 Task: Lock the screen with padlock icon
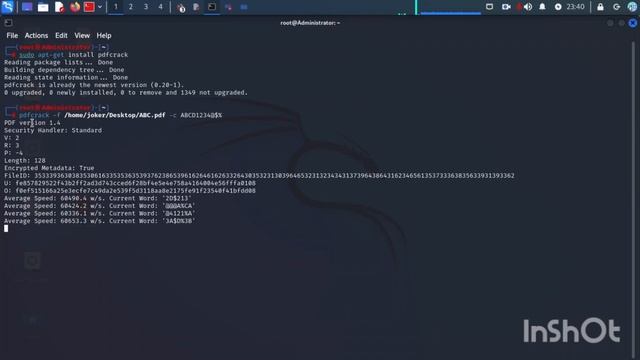(x=600, y=7)
